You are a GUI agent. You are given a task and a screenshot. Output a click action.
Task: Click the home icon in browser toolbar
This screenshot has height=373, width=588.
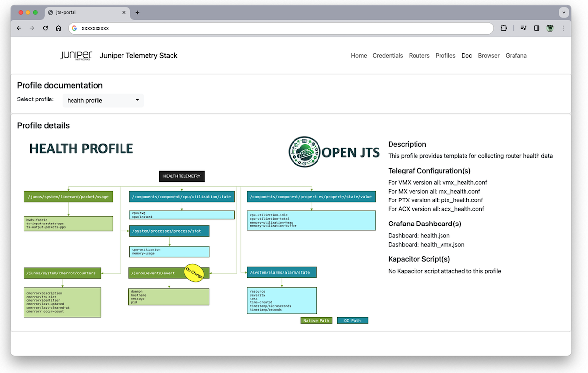pos(58,28)
